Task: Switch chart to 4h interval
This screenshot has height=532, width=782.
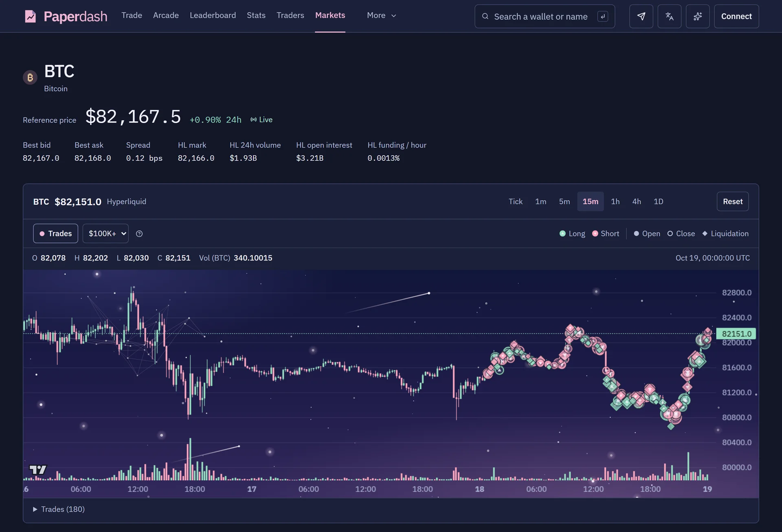Action: pyautogui.click(x=637, y=201)
